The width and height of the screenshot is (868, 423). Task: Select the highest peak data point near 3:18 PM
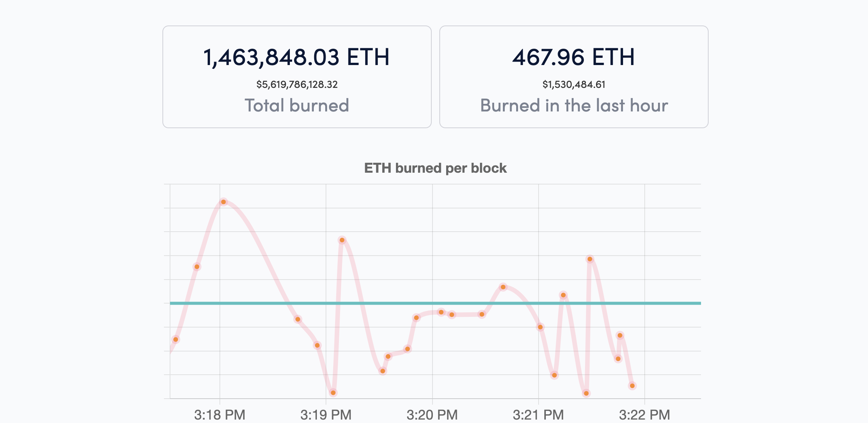224,202
